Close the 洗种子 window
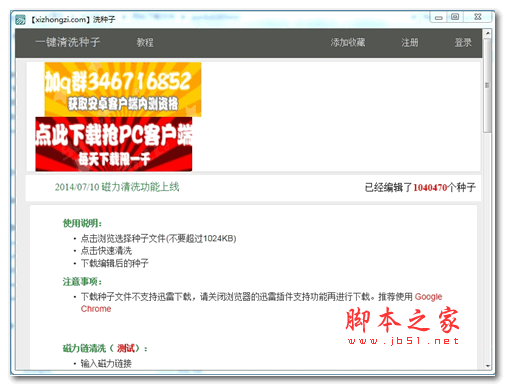The height and width of the screenshot is (387, 506). point(478,17)
